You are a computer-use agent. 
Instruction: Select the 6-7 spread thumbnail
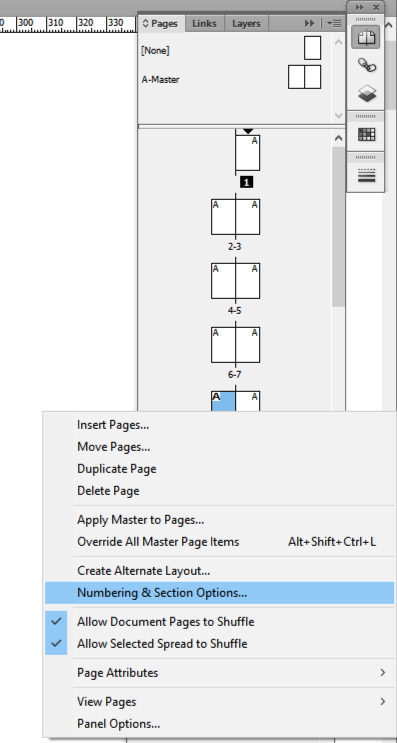pyautogui.click(x=235, y=344)
